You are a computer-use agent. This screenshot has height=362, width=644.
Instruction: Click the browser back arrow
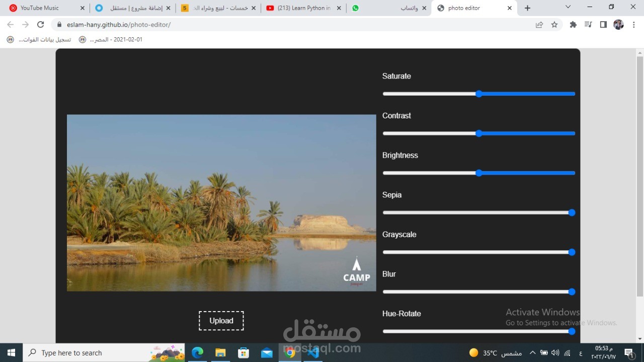click(x=10, y=24)
